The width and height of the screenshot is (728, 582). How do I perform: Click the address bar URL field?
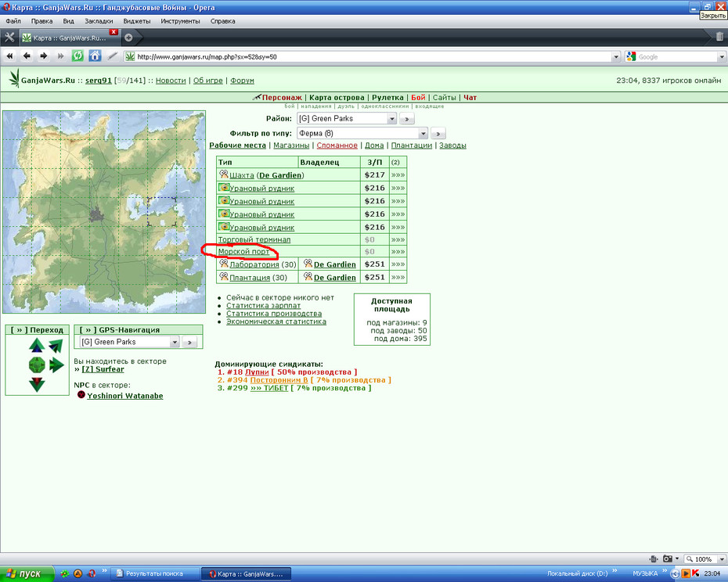coord(369,56)
